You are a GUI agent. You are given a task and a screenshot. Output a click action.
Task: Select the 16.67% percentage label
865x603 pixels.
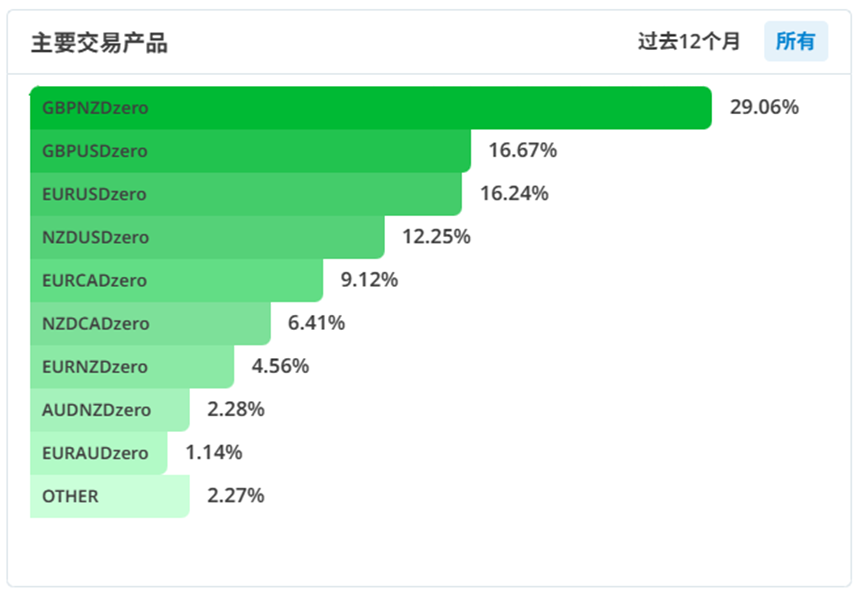pyautogui.click(x=522, y=151)
